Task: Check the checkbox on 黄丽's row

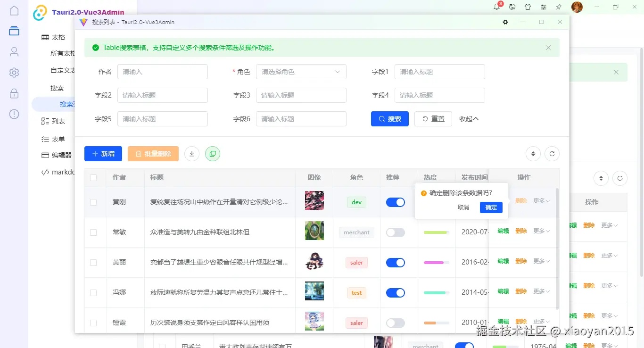Action: (93, 262)
